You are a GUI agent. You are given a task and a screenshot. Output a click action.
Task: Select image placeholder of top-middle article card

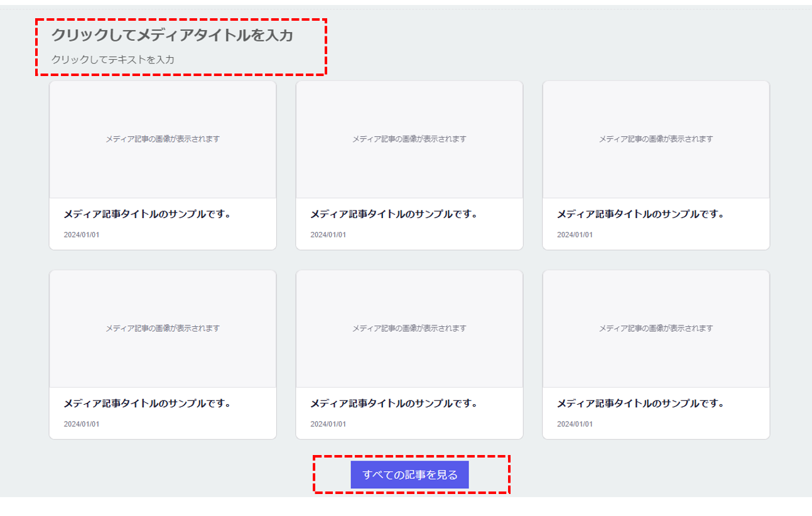click(x=409, y=139)
